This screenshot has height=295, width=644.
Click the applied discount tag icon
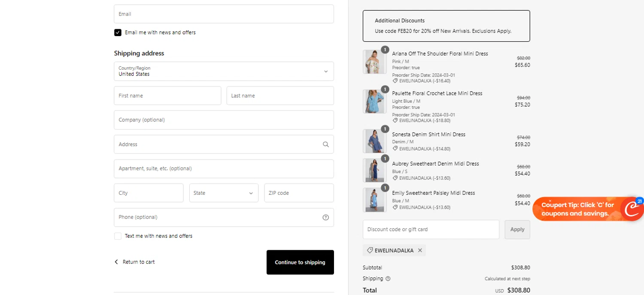pos(370,250)
